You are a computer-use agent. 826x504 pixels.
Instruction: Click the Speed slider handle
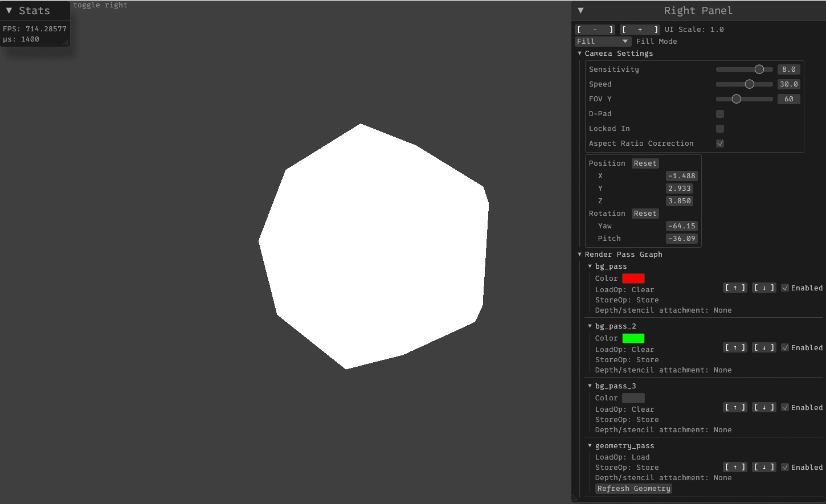click(x=750, y=84)
